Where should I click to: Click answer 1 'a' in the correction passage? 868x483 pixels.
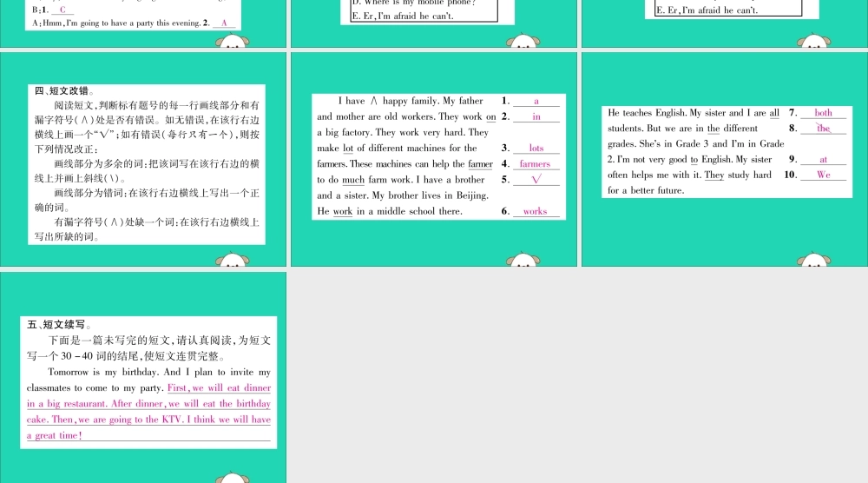click(x=536, y=101)
